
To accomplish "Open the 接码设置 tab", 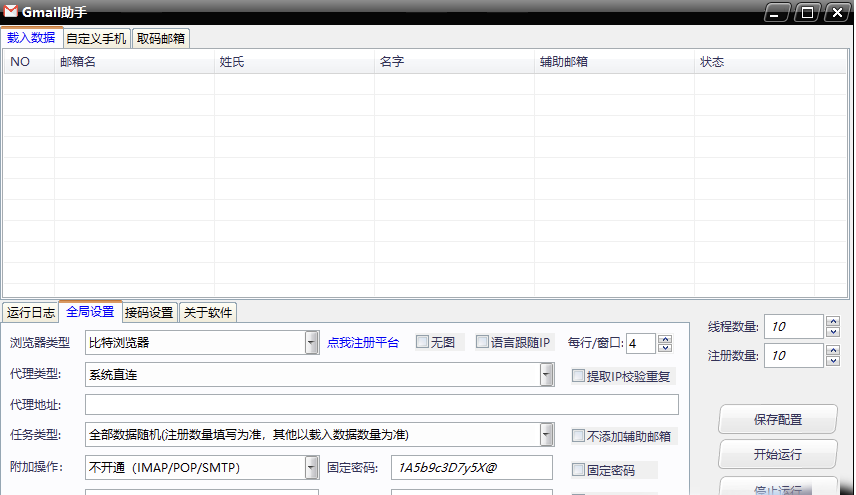I will [x=149, y=312].
